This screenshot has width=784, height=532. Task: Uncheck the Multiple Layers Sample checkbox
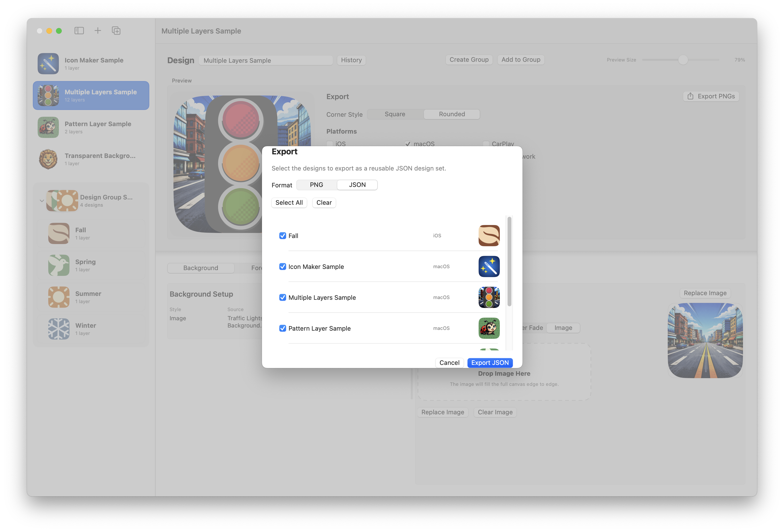pos(283,297)
